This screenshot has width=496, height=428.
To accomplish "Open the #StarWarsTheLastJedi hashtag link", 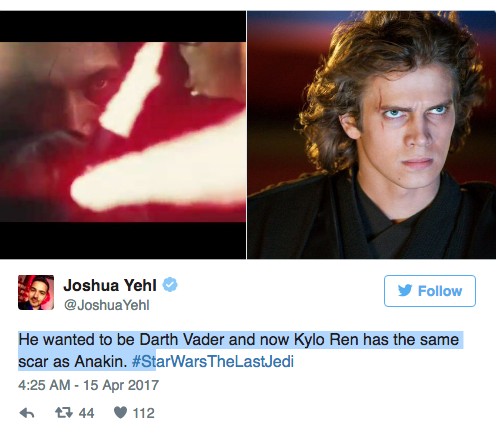I will (x=213, y=361).
